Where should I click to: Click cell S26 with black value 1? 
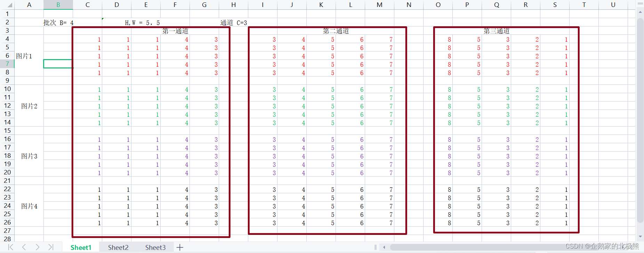click(x=555, y=222)
